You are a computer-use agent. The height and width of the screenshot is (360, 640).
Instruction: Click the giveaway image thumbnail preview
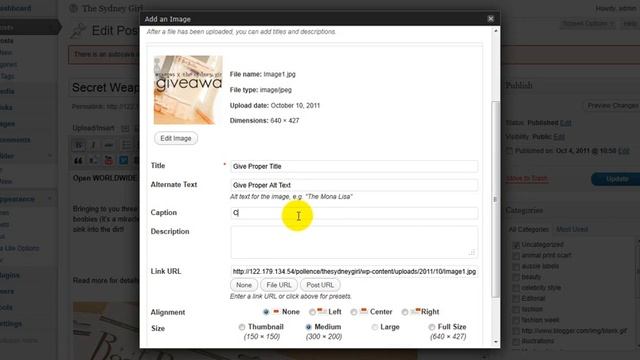coord(188,90)
